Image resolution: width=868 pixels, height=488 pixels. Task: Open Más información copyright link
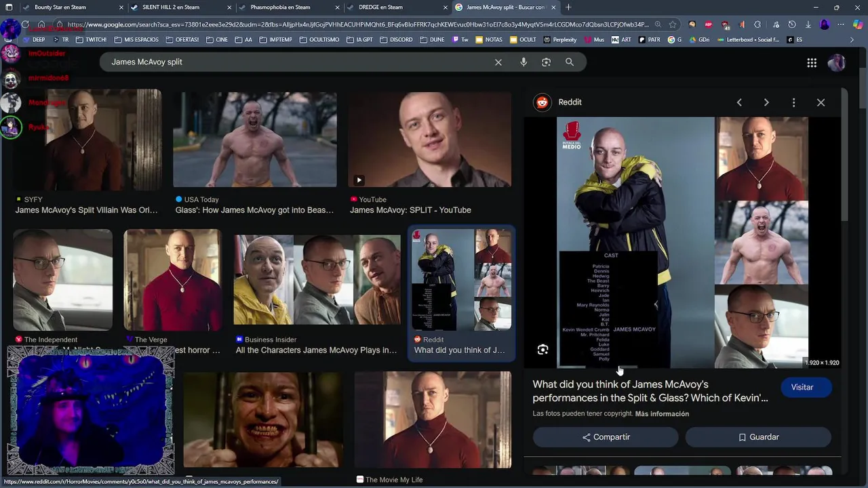click(x=662, y=413)
